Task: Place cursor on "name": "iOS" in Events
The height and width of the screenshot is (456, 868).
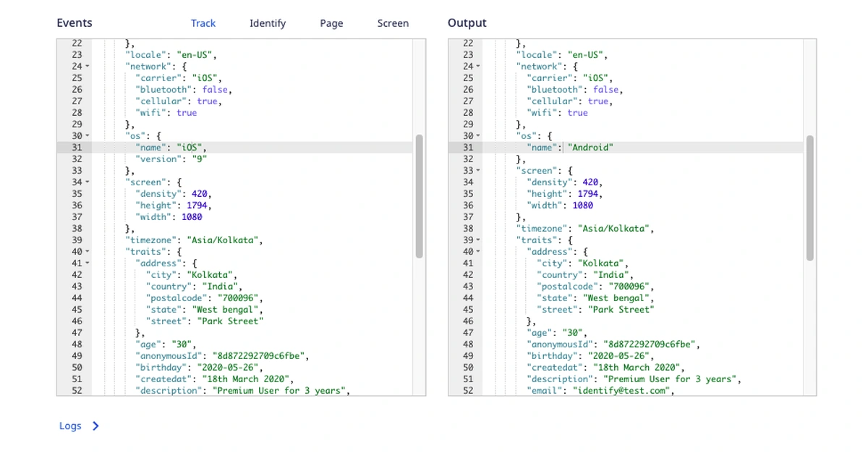Action: tap(171, 148)
